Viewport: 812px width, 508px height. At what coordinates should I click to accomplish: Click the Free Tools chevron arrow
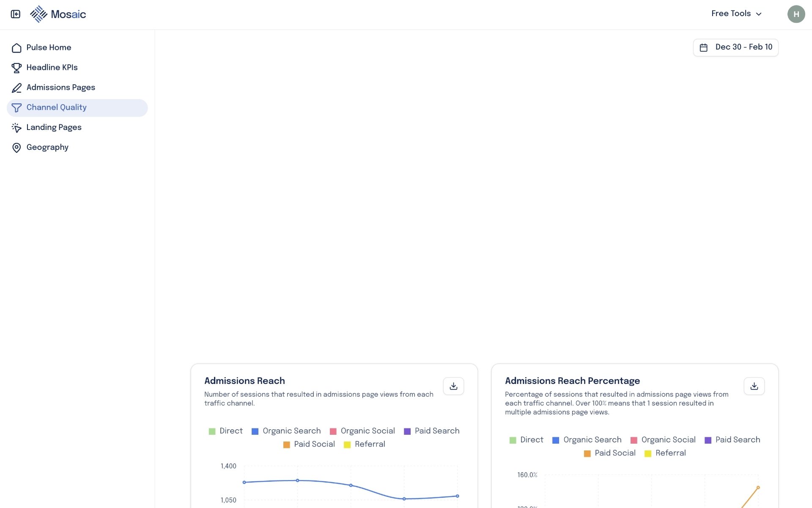[x=759, y=14]
